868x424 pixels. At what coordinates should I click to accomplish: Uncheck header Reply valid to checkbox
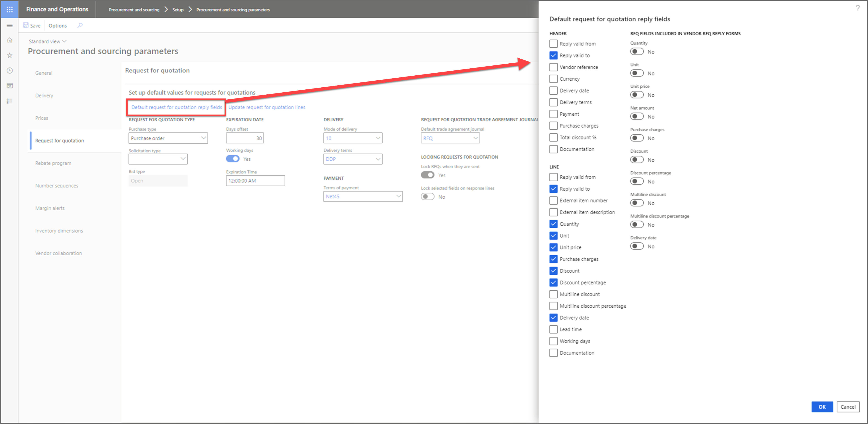[x=553, y=55]
